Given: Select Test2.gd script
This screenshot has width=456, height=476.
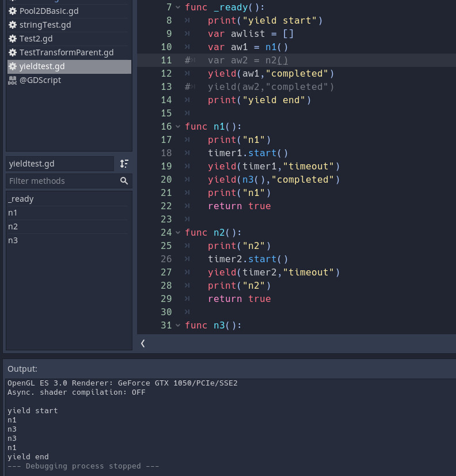Looking at the screenshot, I should (69, 39).
